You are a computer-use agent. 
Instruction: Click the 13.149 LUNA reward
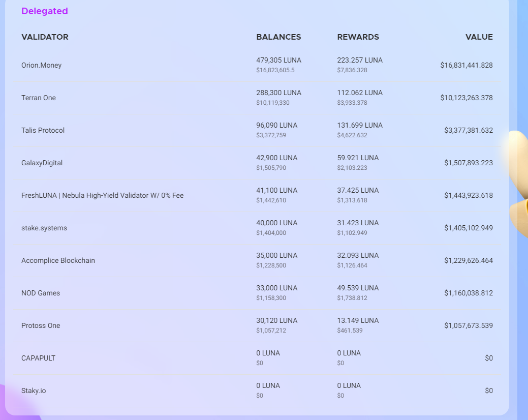pos(358,321)
